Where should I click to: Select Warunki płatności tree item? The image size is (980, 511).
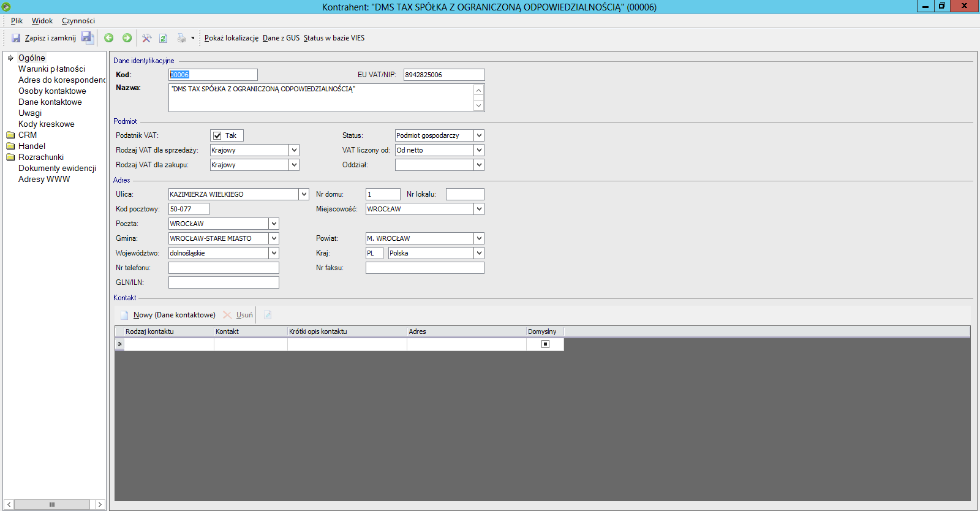pyautogui.click(x=51, y=69)
